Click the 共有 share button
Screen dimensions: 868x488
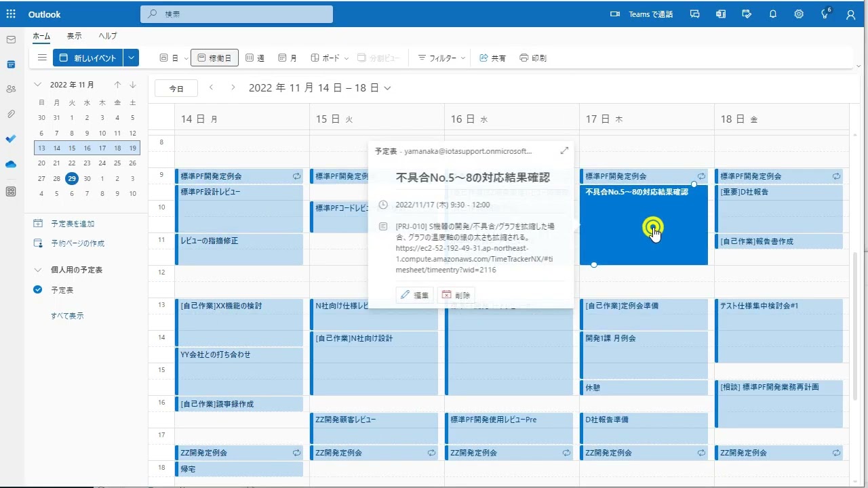click(x=493, y=58)
